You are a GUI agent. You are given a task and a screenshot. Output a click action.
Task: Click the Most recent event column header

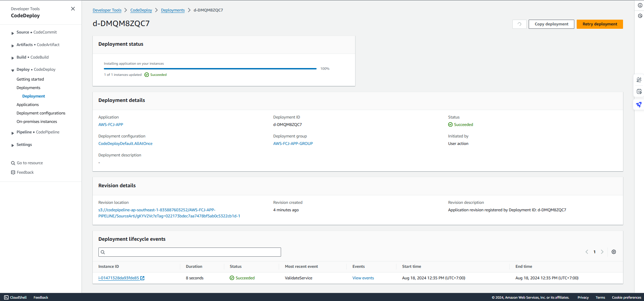pyautogui.click(x=301, y=266)
